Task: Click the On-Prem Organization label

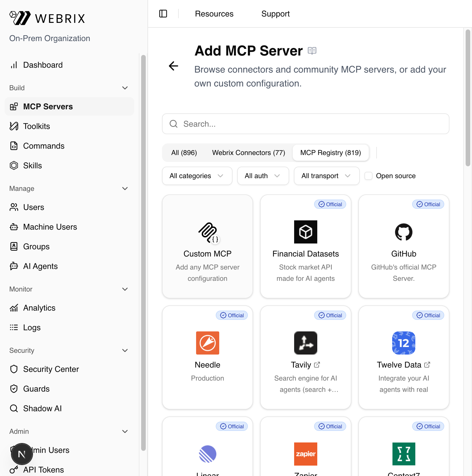Action: tap(50, 38)
